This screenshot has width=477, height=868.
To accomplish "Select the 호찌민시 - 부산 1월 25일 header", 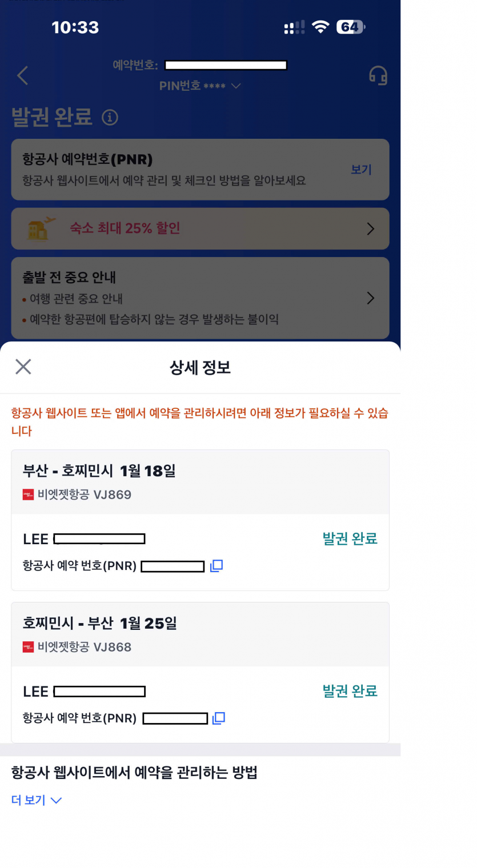I will [x=100, y=623].
